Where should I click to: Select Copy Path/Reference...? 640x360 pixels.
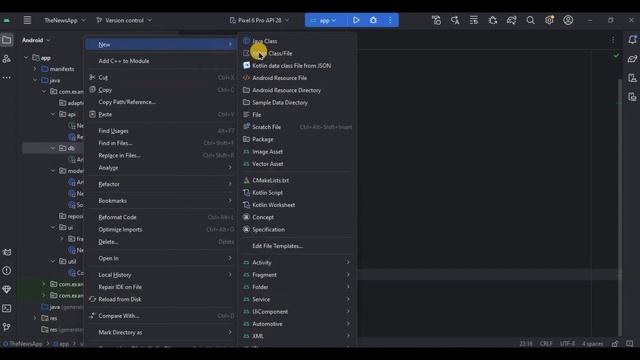tap(161, 102)
